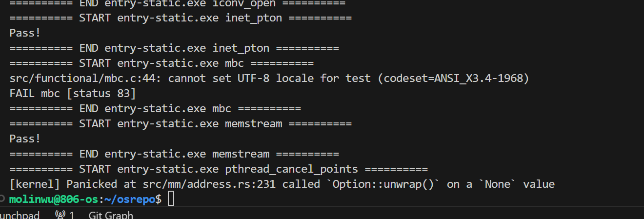Click the Pass! result under inet_pton START
The width and height of the screenshot is (644, 219).
25,33
